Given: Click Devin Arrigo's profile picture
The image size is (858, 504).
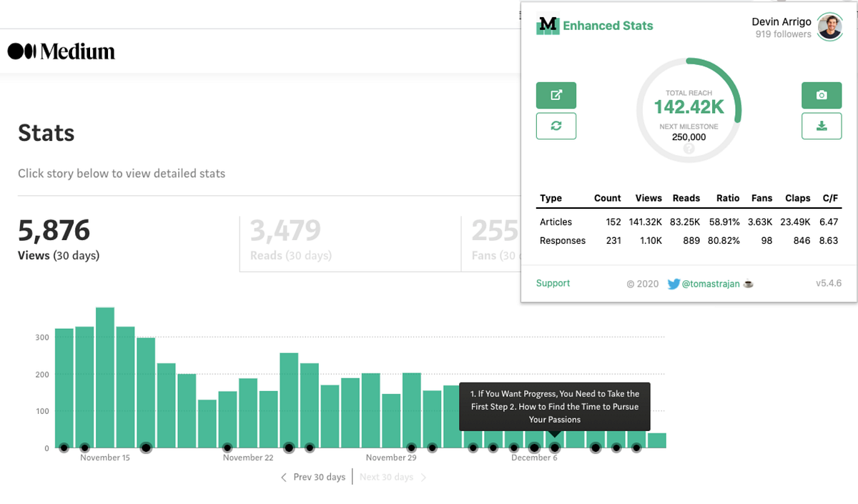Looking at the screenshot, I should (829, 27).
